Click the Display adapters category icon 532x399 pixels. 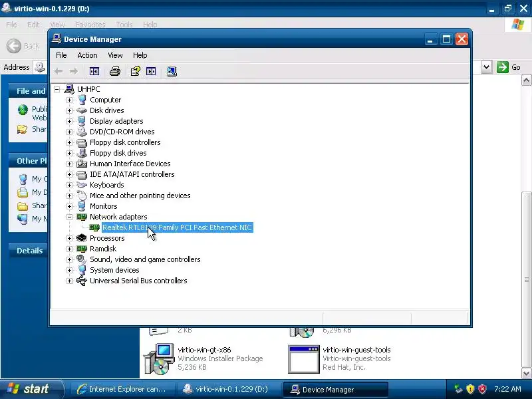click(82, 121)
